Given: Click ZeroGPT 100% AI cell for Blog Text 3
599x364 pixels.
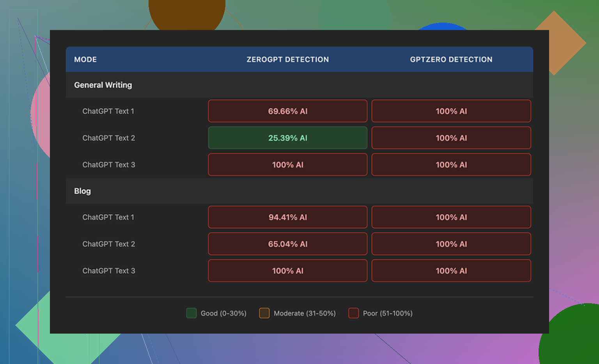Looking at the screenshot, I should click(287, 271).
